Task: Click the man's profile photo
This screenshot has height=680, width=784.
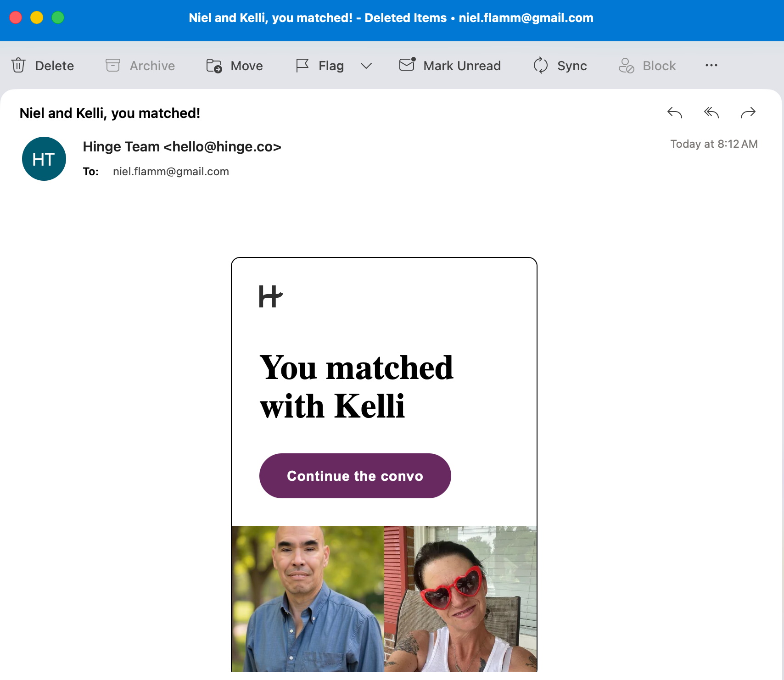Action: tap(308, 599)
